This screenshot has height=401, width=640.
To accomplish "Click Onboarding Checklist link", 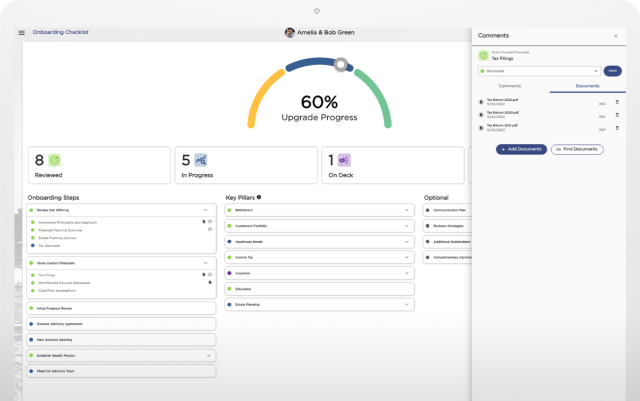I will point(60,32).
